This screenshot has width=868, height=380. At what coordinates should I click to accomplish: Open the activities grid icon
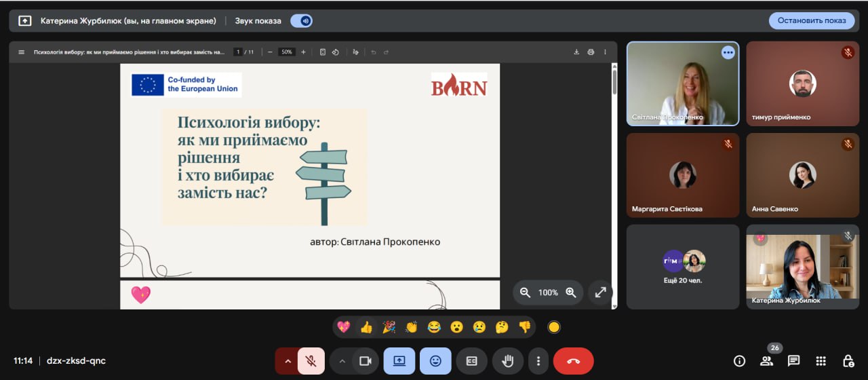click(821, 361)
